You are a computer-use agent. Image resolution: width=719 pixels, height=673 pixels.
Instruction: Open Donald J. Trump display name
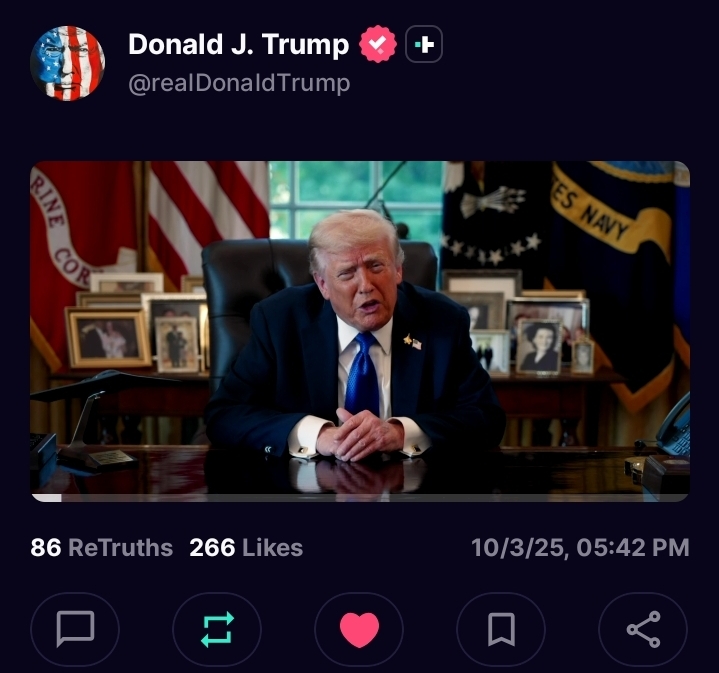238,44
